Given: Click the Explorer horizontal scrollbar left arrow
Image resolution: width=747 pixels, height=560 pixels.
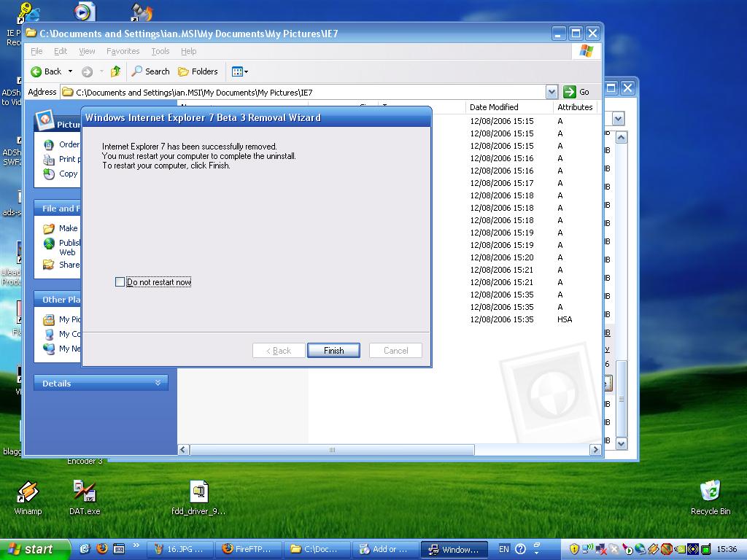Looking at the screenshot, I should coord(183,449).
